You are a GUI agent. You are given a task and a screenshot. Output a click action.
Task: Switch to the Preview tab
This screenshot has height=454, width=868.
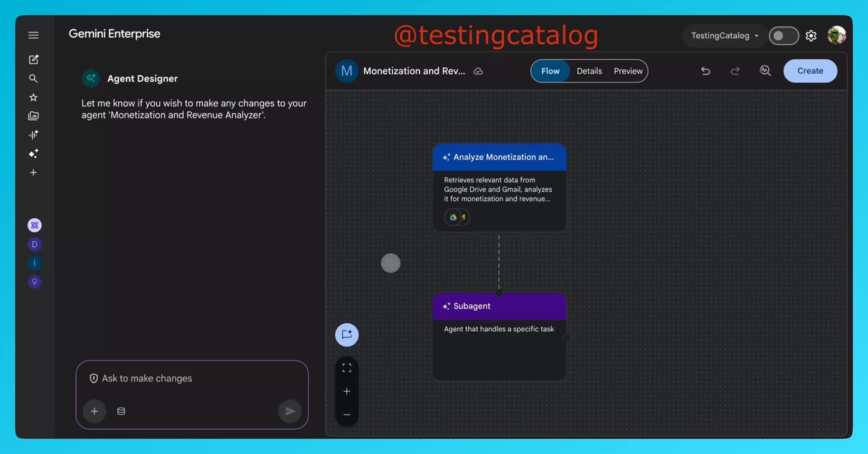(629, 71)
